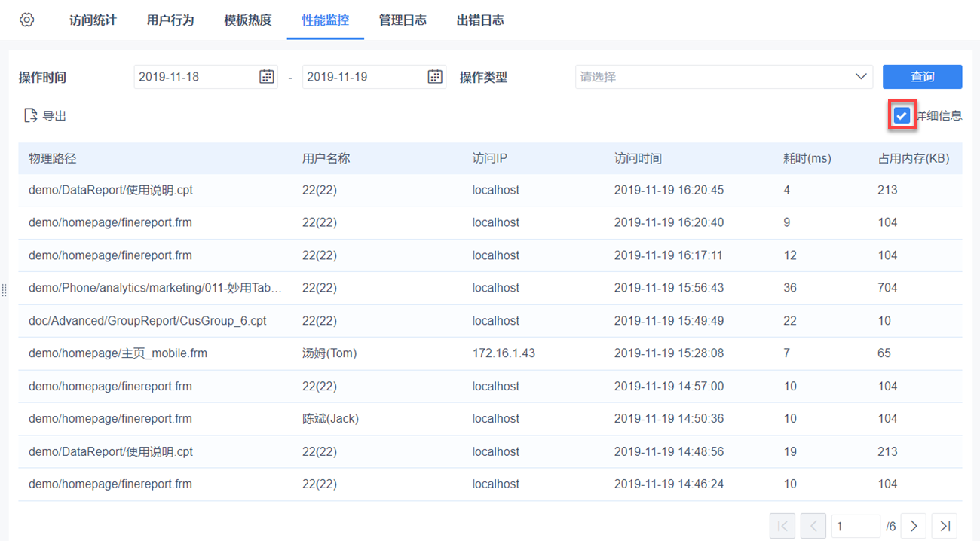Select the demo/Phone/analytics/marketing path row
Viewport: 980px width, 541px height.
(x=490, y=288)
